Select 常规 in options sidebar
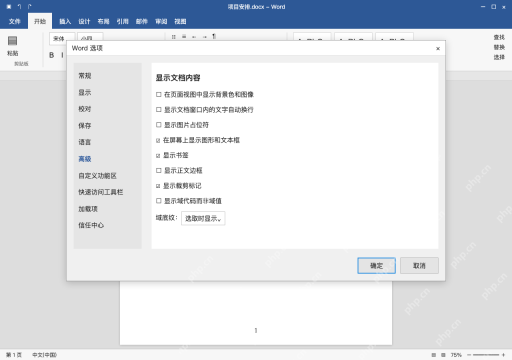Viewport: 512px width, 360px height. 85,76
